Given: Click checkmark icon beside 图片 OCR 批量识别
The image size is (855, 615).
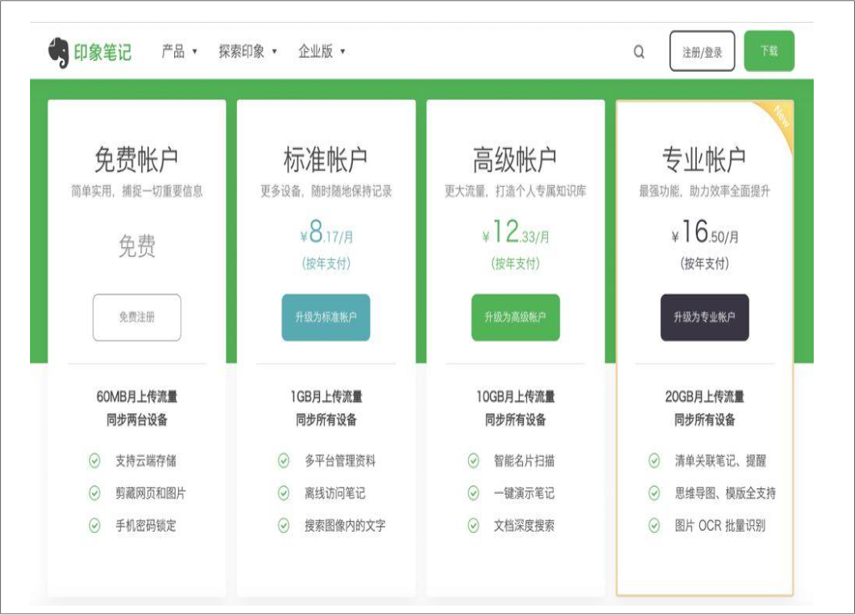Looking at the screenshot, I should pyautogui.click(x=654, y=526).
